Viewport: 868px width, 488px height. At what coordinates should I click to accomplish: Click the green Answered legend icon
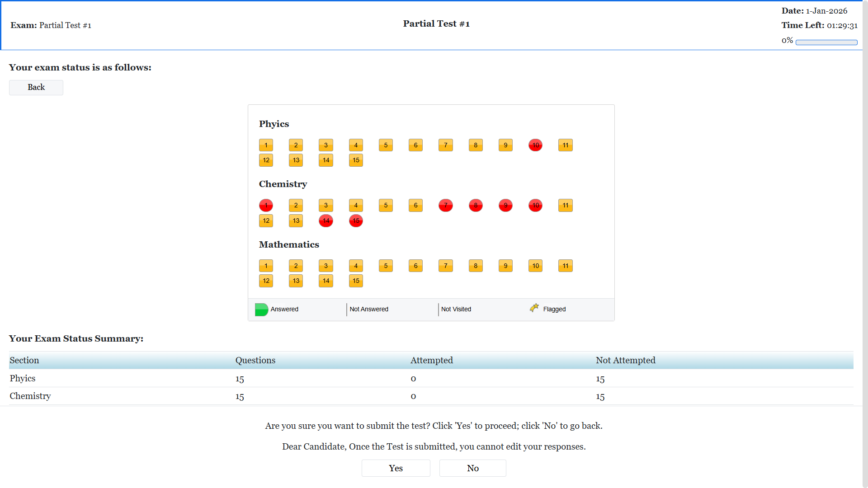click(261, 310)
